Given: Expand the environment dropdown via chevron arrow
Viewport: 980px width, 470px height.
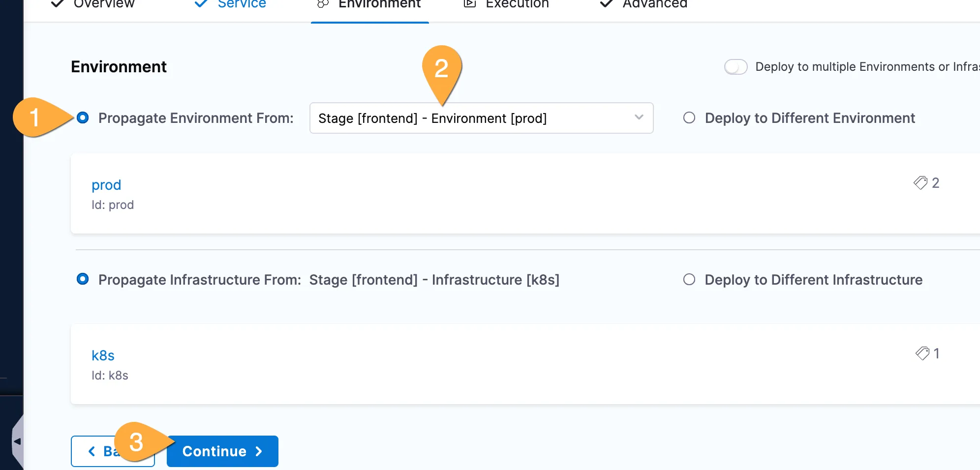Looking at the screenshot, I should coord(639,117).
